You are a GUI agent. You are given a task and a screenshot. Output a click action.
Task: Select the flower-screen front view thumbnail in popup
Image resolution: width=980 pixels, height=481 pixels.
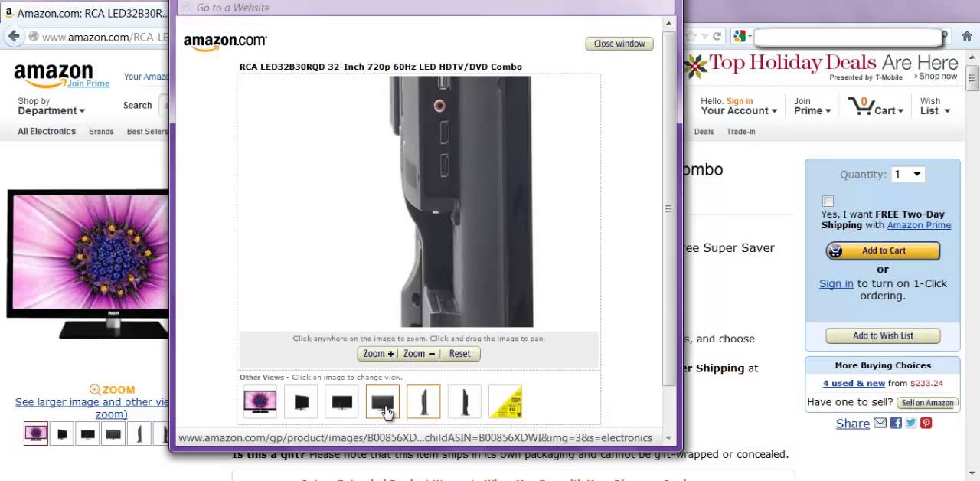[260, 401]
